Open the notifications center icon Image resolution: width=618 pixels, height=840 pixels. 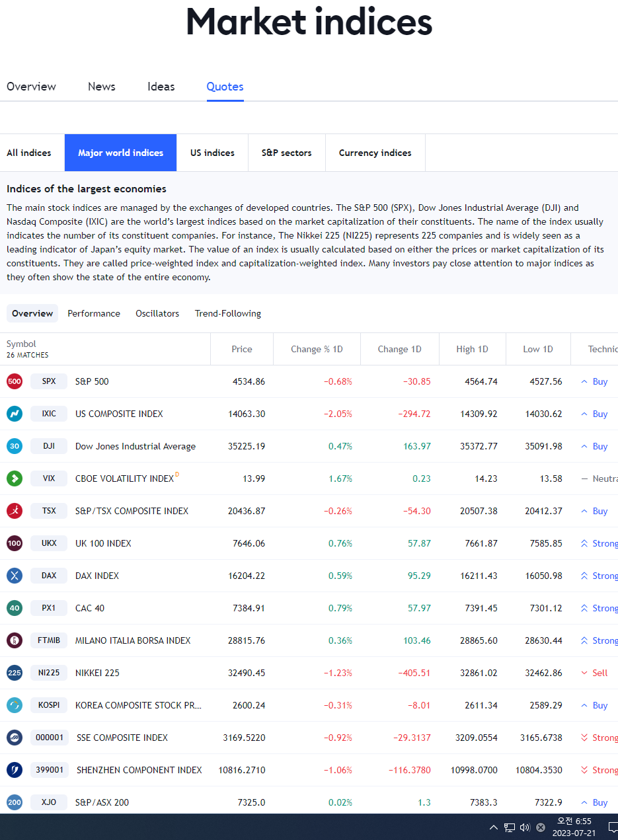coord(613,827)
